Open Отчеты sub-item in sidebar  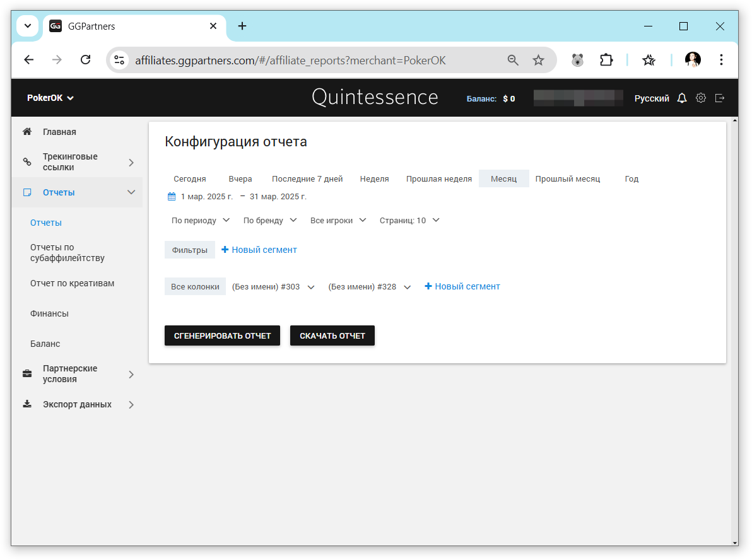[46, 223]
